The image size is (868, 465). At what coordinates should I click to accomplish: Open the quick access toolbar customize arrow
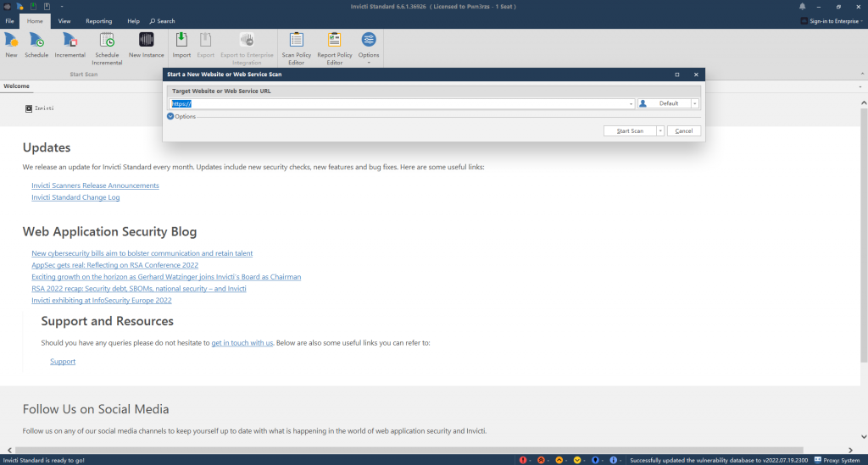click(61, 7)
